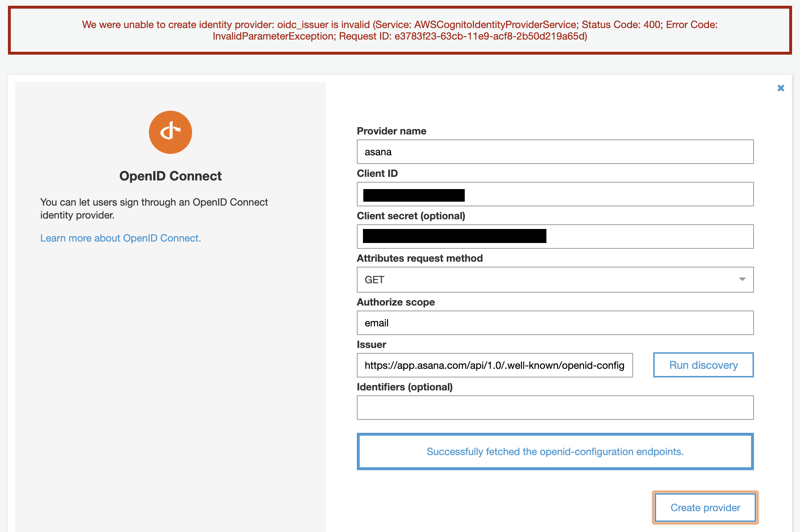Click the empty Identifiers optional field
800x532 pixels.
[555, 408]
